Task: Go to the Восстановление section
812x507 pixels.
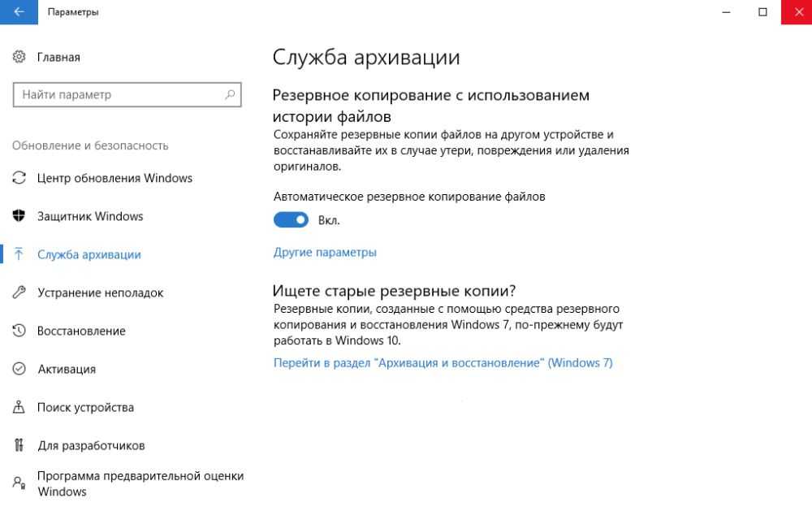Action: (x=81, y=331)
